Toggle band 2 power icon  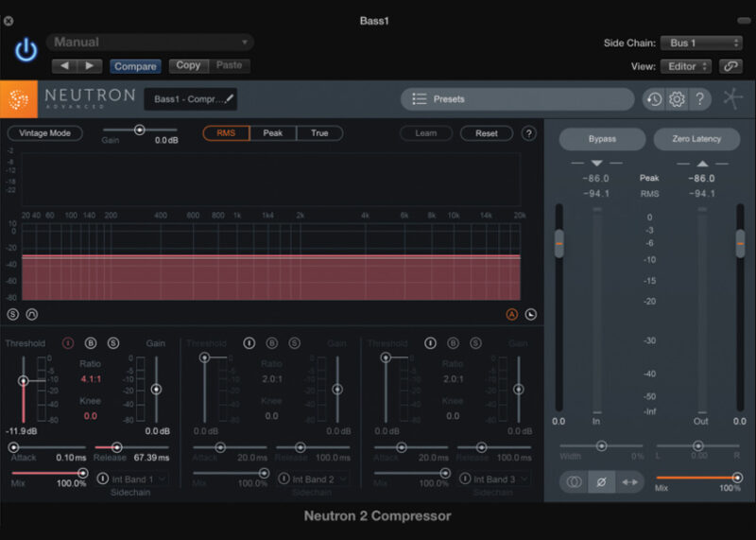(249, 343)
